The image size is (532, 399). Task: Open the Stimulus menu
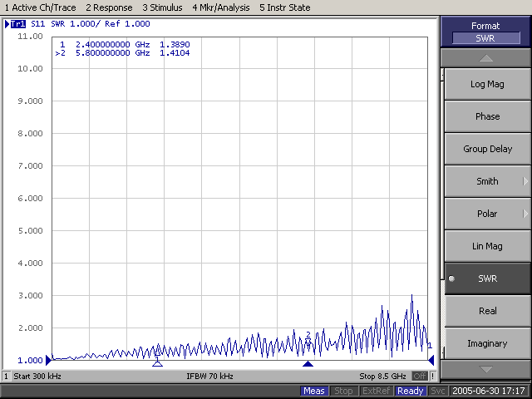pos(162,7)
